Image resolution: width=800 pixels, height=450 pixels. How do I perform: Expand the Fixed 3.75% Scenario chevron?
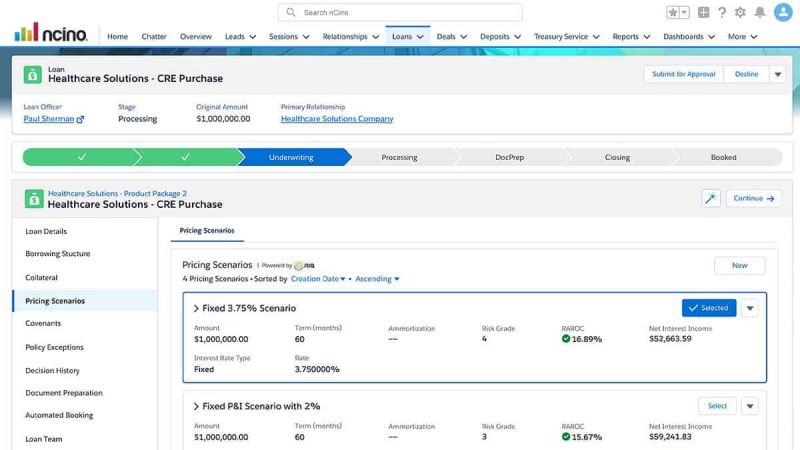pyautogui.click(x=196, y=309)
